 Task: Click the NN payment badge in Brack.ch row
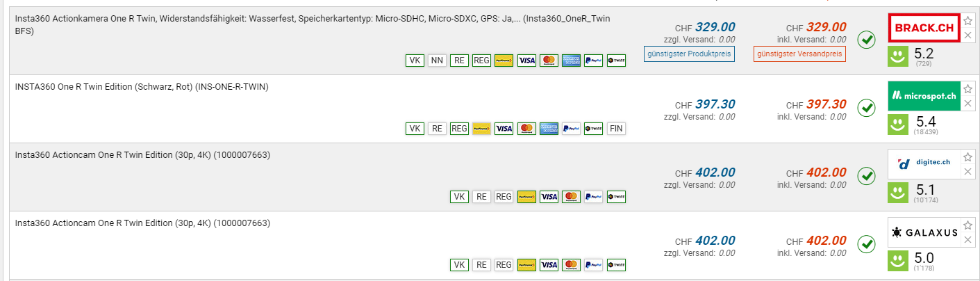coord(437,61)
